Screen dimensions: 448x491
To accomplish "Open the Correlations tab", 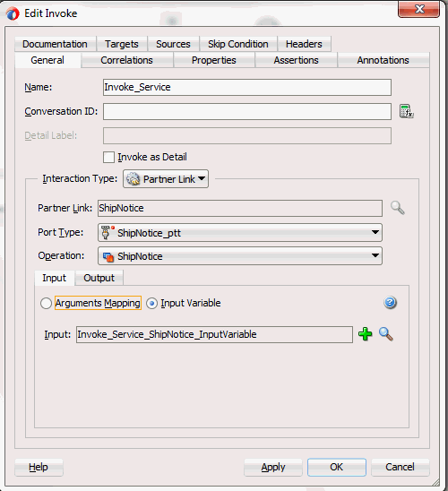I will click(127, 60).
